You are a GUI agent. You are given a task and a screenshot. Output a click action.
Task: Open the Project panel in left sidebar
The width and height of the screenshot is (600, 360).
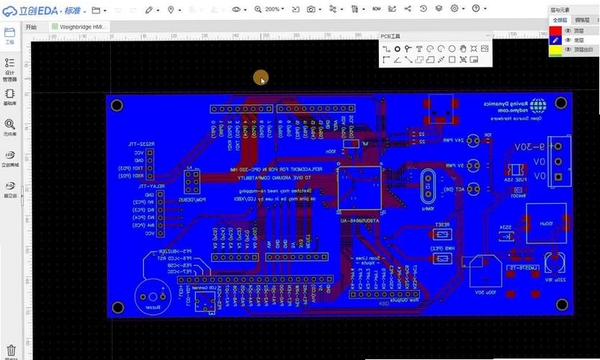10,36
